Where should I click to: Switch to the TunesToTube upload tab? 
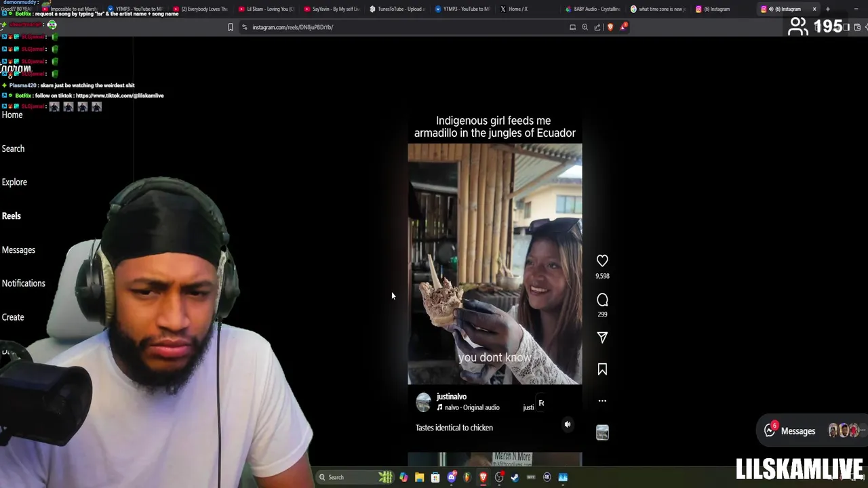pyautogui.click(x=397, y=9)
